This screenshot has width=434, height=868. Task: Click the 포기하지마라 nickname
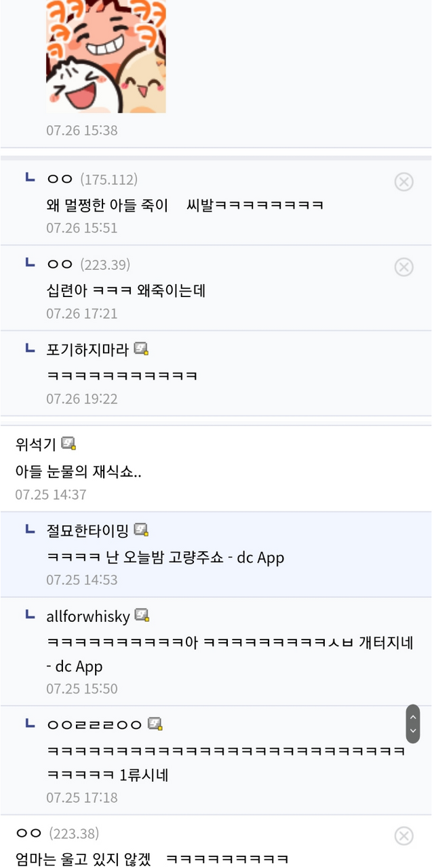click(87, 350)
